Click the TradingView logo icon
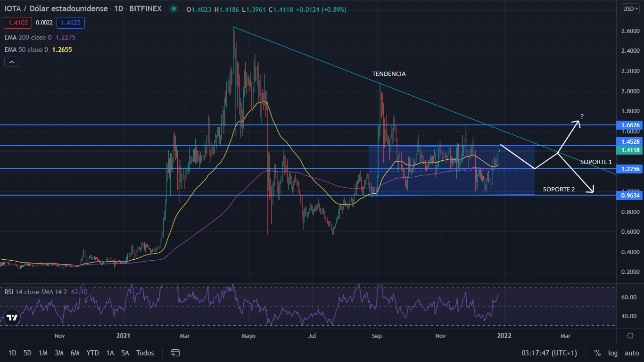The width and height of the screenshot is (644, 362). pyautogui.click(x=12, y=317)
